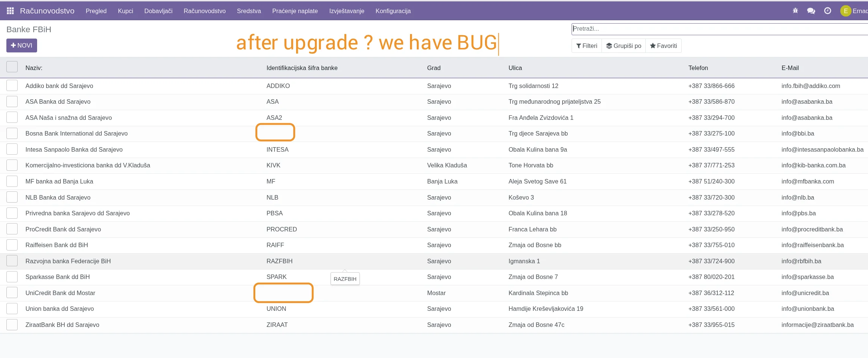
Task: Open the apps grid menu icon
Action: point(10,11)
